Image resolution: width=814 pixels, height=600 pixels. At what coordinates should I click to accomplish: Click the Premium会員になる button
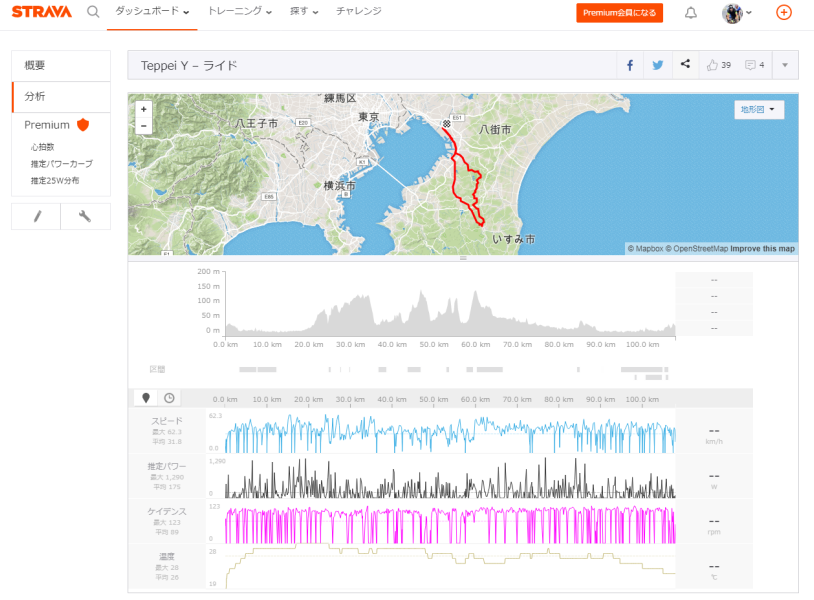pos(619,13)
